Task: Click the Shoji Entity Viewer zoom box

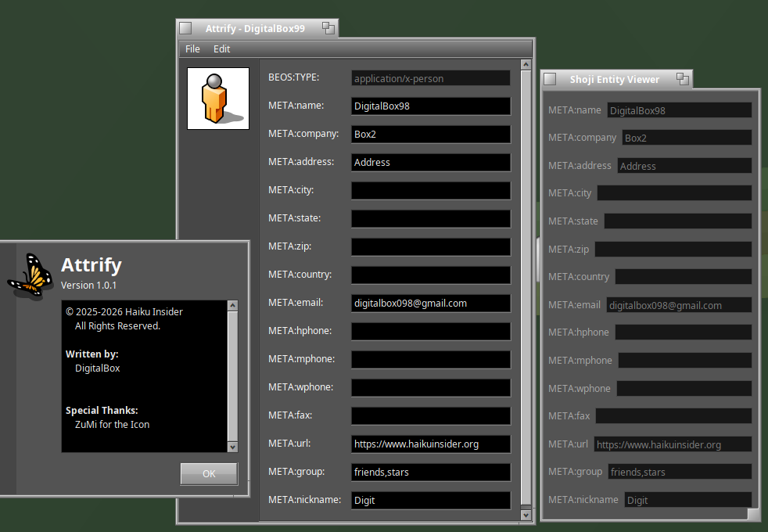Action: pos(682,79)
